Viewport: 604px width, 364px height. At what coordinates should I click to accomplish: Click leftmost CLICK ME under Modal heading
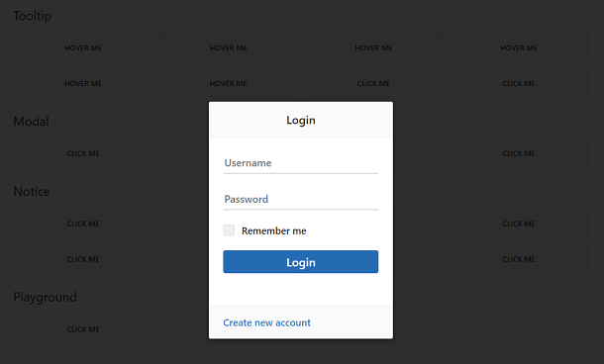point(83,153)
